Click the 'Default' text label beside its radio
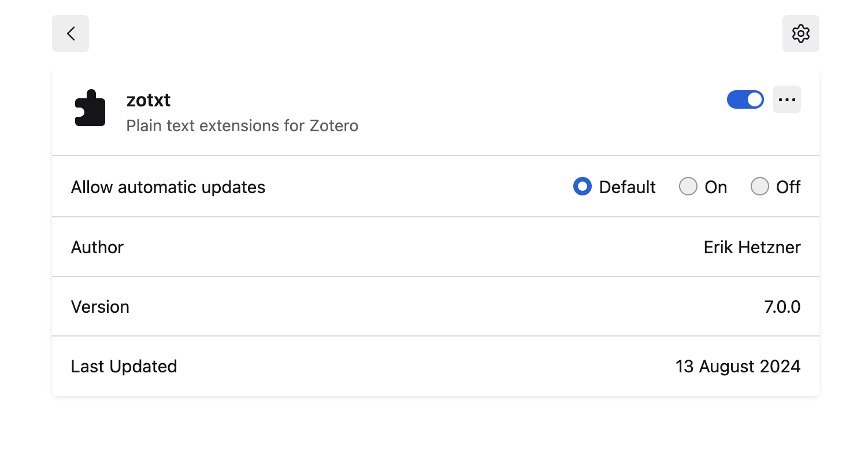 click(x=627, y=187)
